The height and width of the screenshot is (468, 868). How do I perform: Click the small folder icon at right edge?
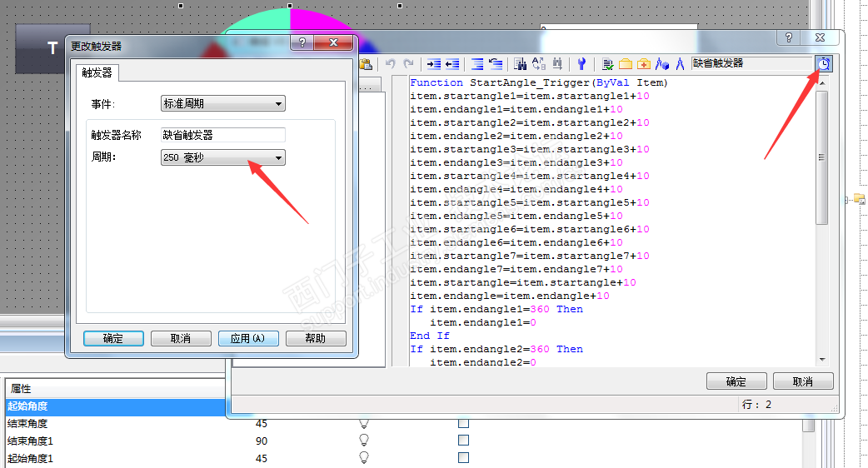pyautogui.click(x=859, y=199)
